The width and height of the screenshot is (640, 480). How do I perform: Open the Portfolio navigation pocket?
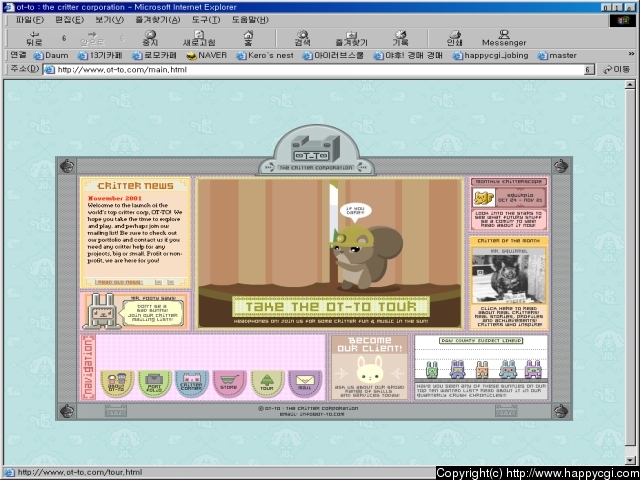coord(155,384)
